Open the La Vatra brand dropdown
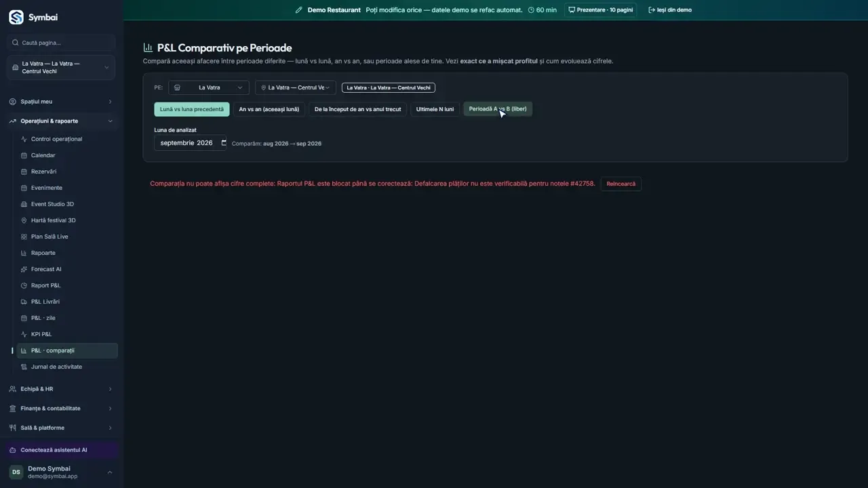868x488 pixels. (x=209, y=87)
